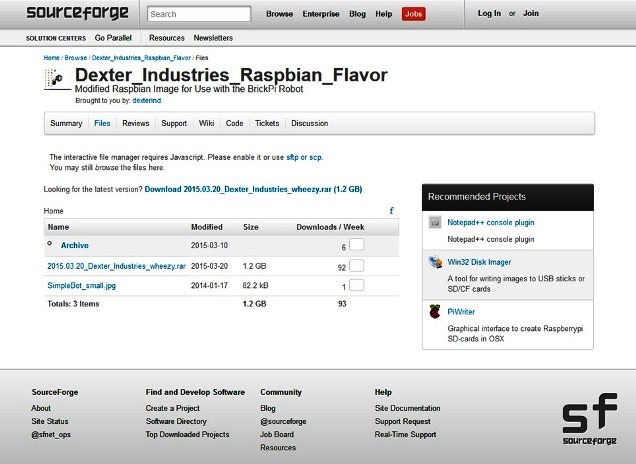
Task: Open the SimpleBot_small.jpg file link
Action: pyautogui.click(x=82, y=286)
